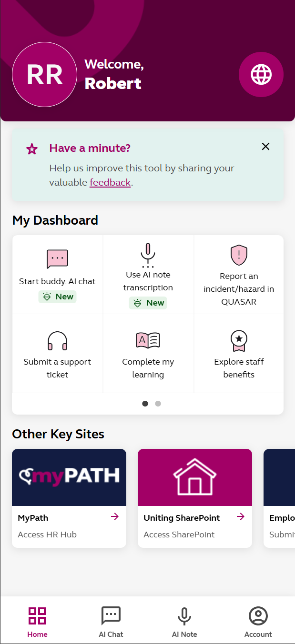Image resolution: width=295 pixels, height=644 pixels.
Task: Open Uniting SharePoint arrow link
Action: tap(241, 517)
